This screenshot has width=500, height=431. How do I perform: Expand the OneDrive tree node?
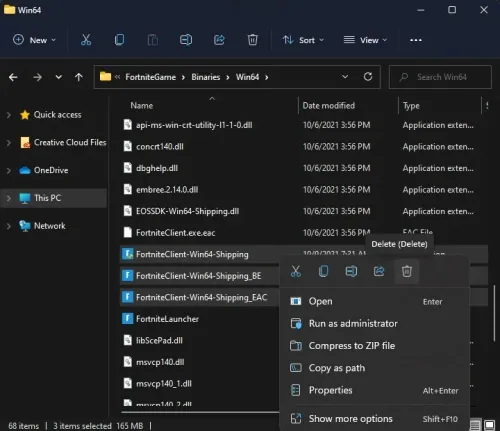point(9,170)
